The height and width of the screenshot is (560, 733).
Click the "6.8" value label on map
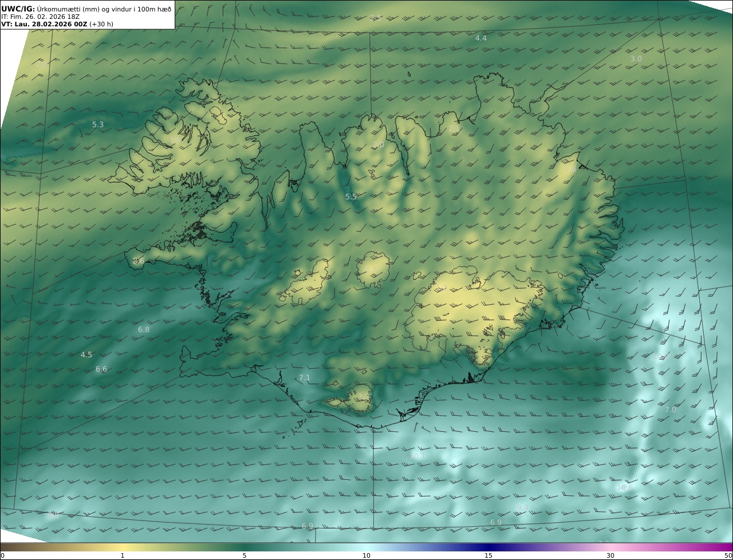(x=144, y=330)
